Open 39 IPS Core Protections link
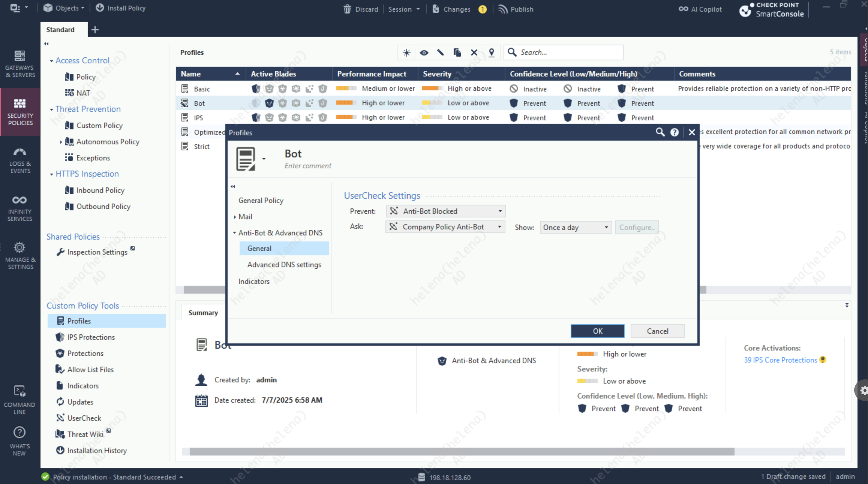Screen dimensions: 868x484 click(x=780, y=360)
